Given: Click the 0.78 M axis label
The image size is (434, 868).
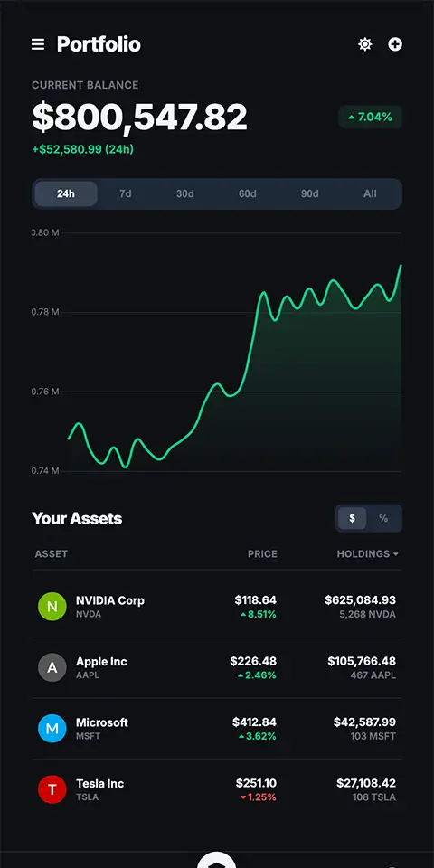Looking at the screenshot, I should tap(45, 312).
